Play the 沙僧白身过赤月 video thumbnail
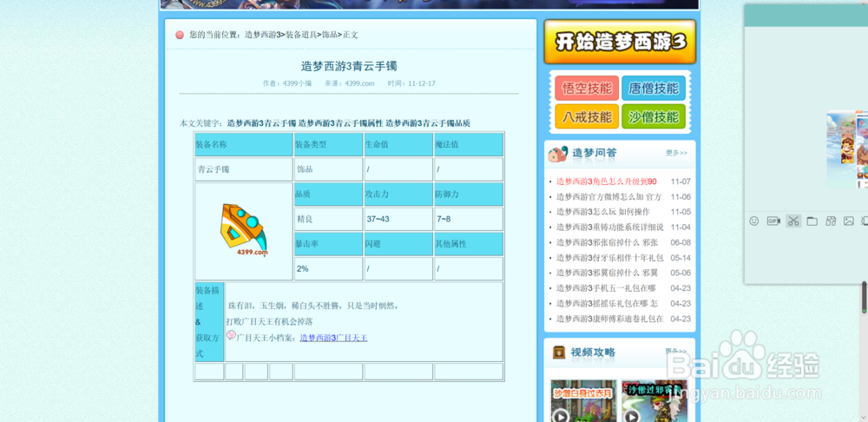This screenshot has width=868, height=422. pyautogui.click(x=583, y=401)
